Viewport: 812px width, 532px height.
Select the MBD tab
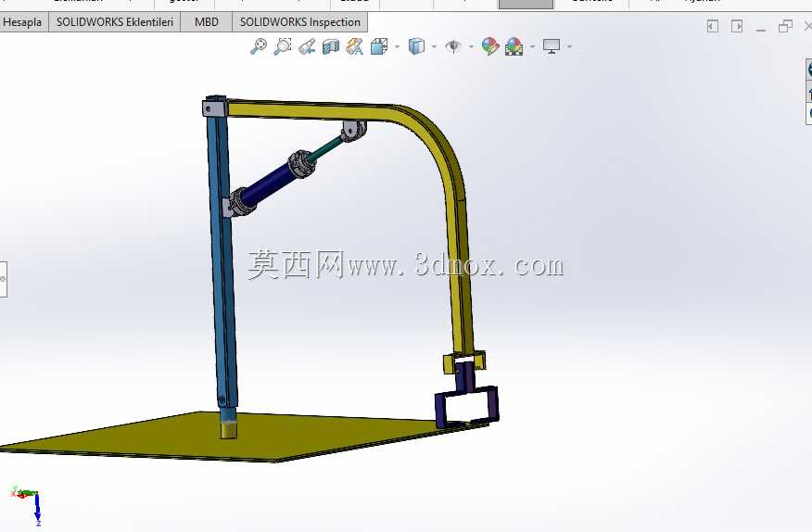point(207,22)
